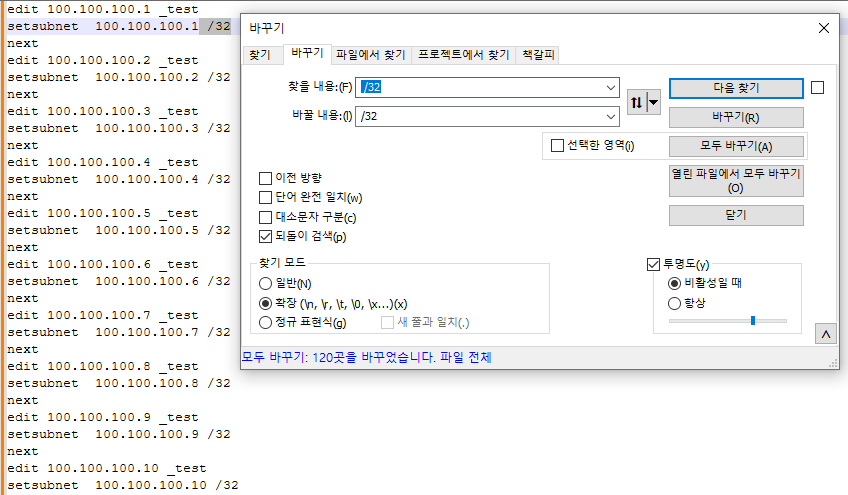
Task: Close the 바꾸기 dialog with X
Action: pos(824,28)
